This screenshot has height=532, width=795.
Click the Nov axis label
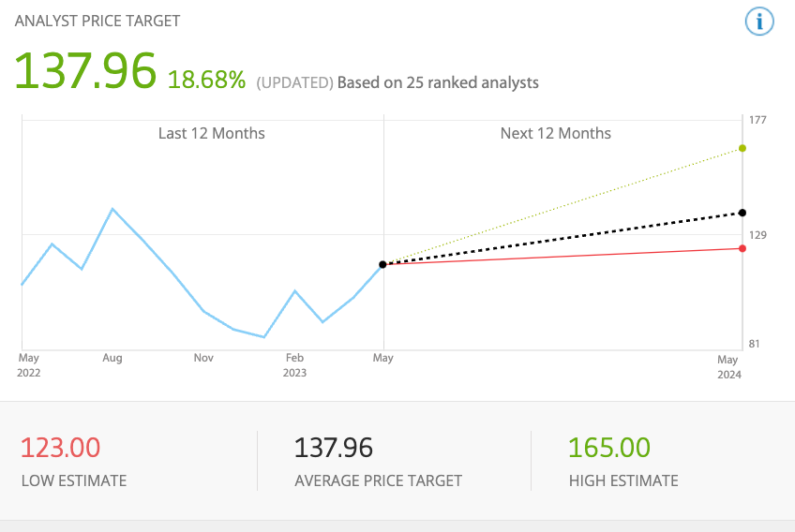pyautogui.click(x=202, y=358)
